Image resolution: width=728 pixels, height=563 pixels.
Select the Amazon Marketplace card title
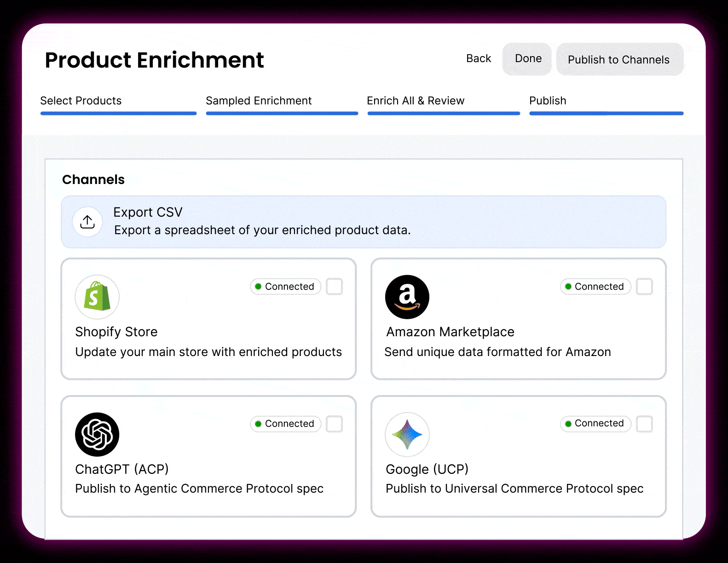(450, 332)
